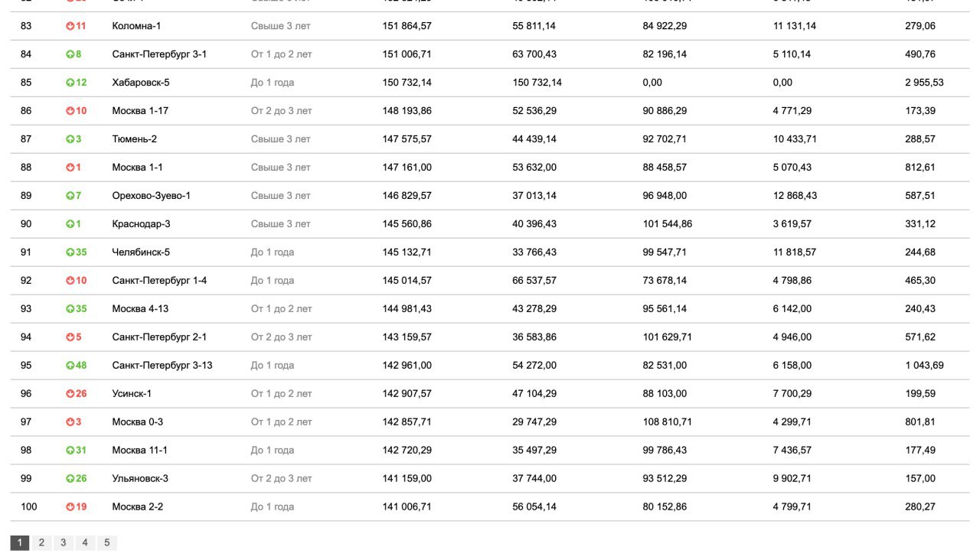
Task: Click the red down arrow for Санкт-Петербург 2-1
Action: [70, 337]
